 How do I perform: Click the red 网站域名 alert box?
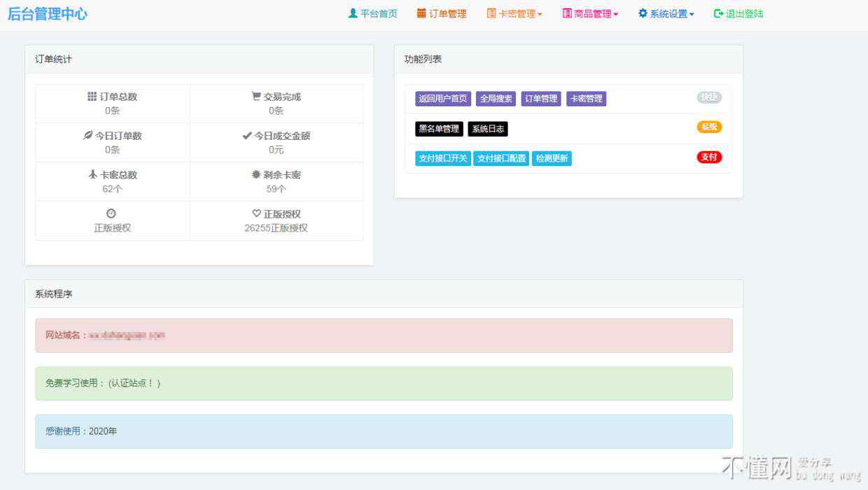pyautogui.click(x=384, y=335)
